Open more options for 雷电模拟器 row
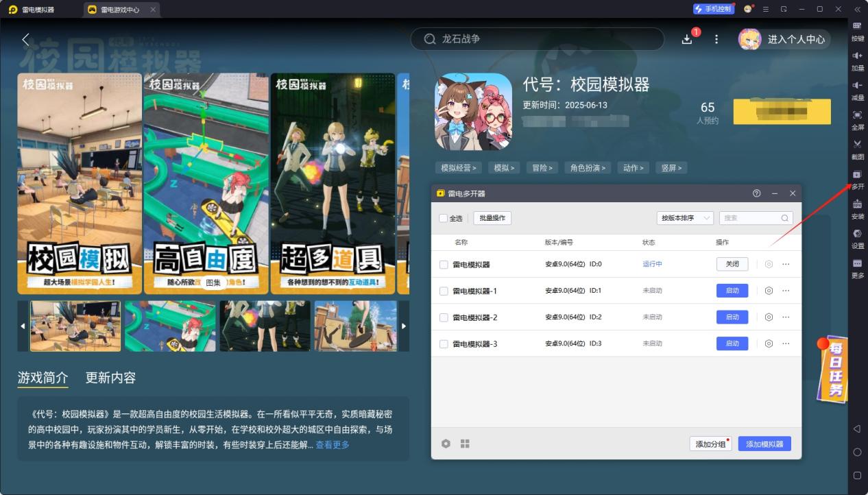Image resolution: width=868 pixels, height=495 pixels. [x=786, y=264]
